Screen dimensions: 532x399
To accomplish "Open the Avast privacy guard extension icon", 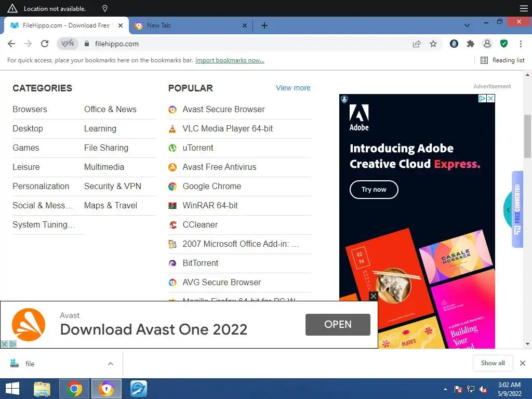I will 454,44.
